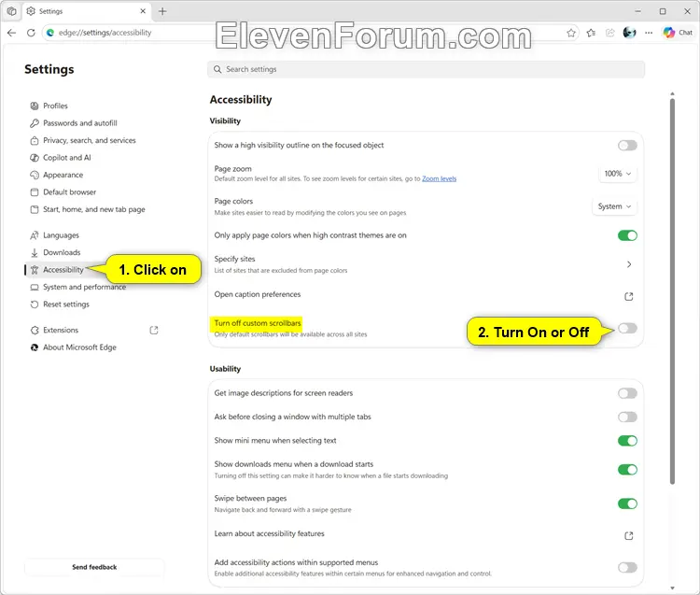Image resolution: width=700 pixels, height=595 pixels.
Task: Click the Edge logo beside About Microsoft Edge
Action: pos(35,347)
